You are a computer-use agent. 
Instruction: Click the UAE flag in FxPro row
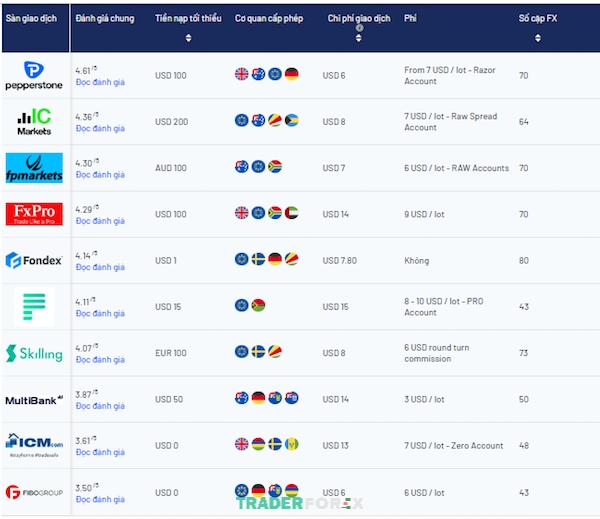click(292, 213)
